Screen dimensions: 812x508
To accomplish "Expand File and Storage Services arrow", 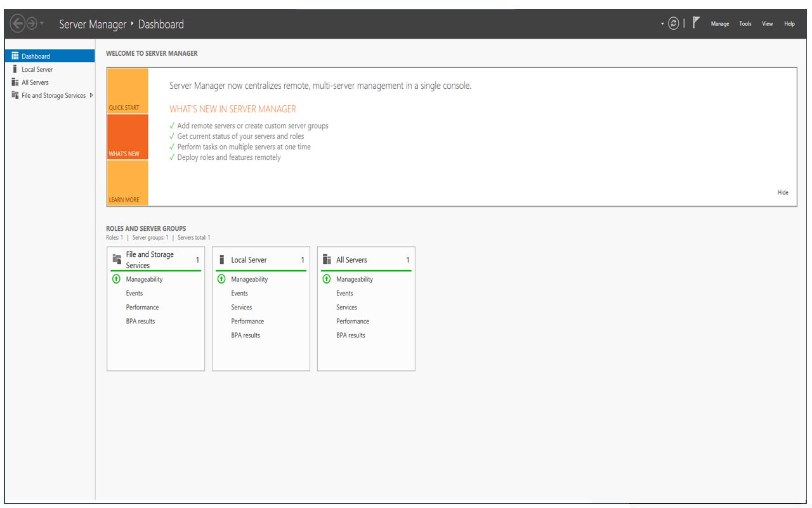I will [x=91, y=95].
